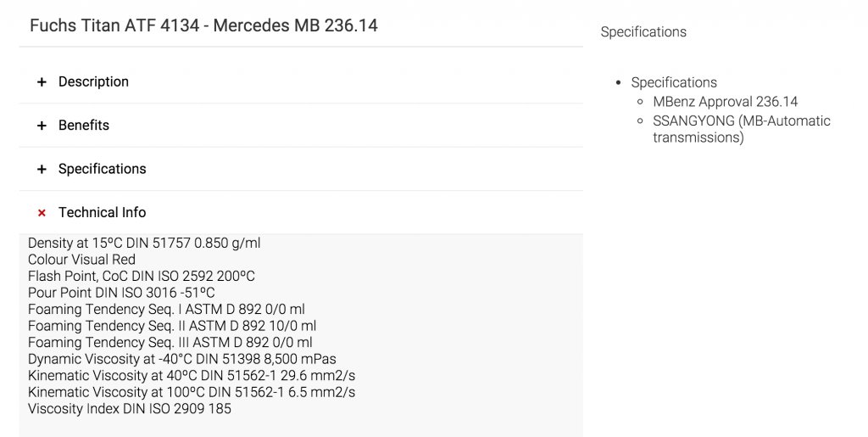Click the SSANGYONG MB-Automatic transmissions item
This screenshot has width=868, height=437.
tap(741, 129)
